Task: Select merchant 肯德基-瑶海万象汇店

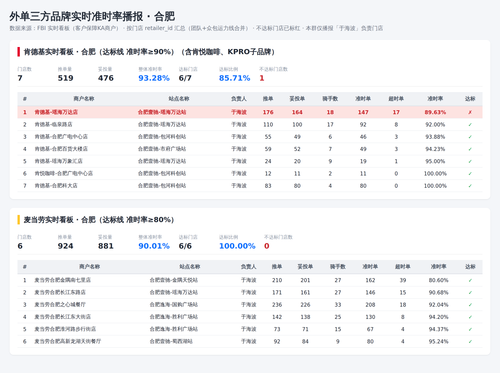Action: 58,161
